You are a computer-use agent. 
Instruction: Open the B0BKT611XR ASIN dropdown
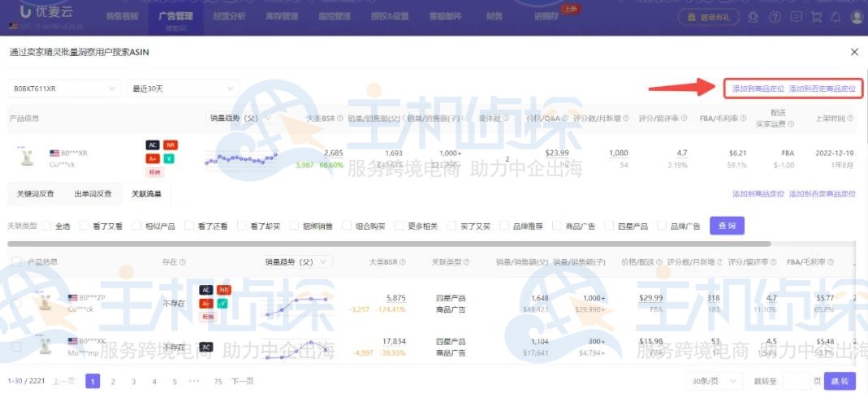64,89
